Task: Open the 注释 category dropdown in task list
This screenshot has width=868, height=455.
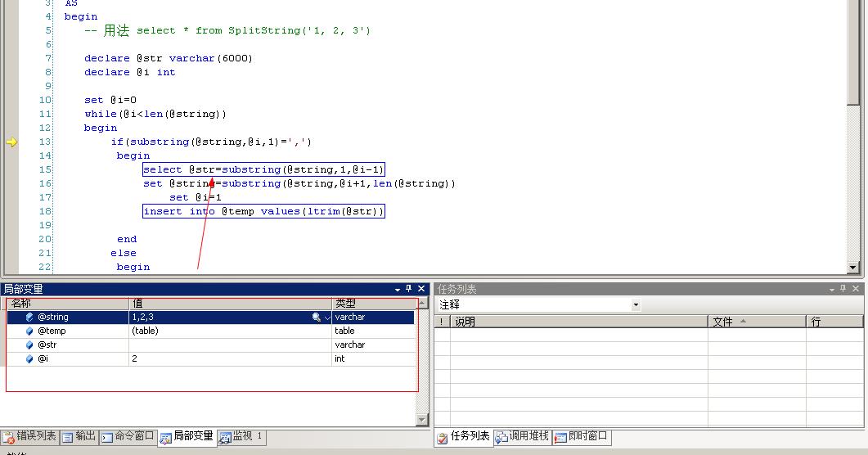Action: (636, 305)
